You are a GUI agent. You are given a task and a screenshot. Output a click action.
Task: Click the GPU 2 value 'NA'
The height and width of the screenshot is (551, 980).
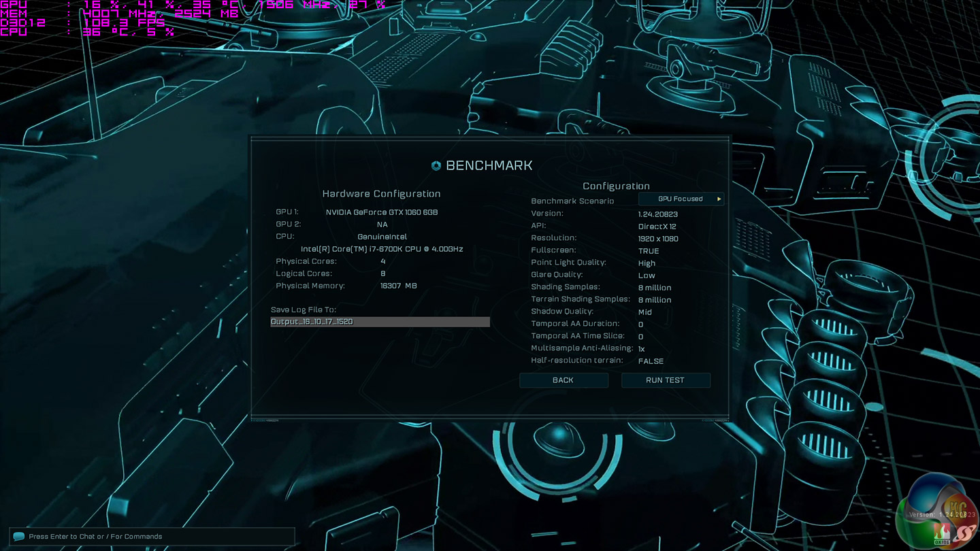tap(382, 224)
